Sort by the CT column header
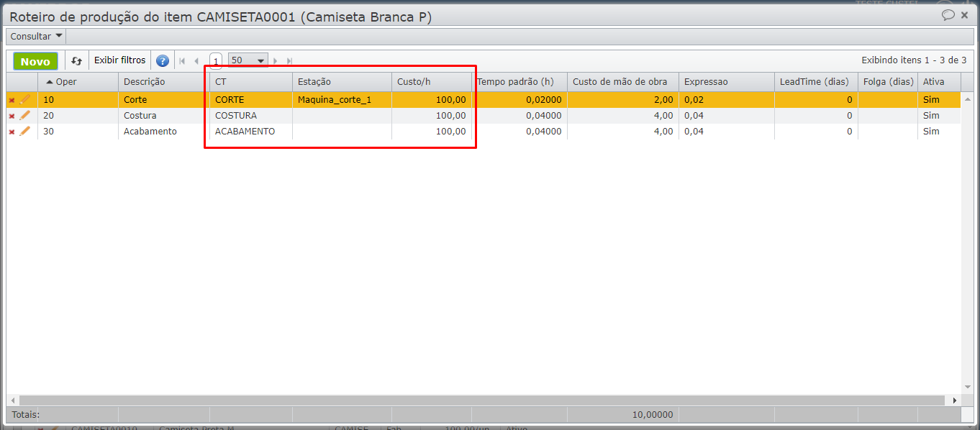Image resolution: width=980 pixels, height=430 pixels. click(x=251, y=81)
